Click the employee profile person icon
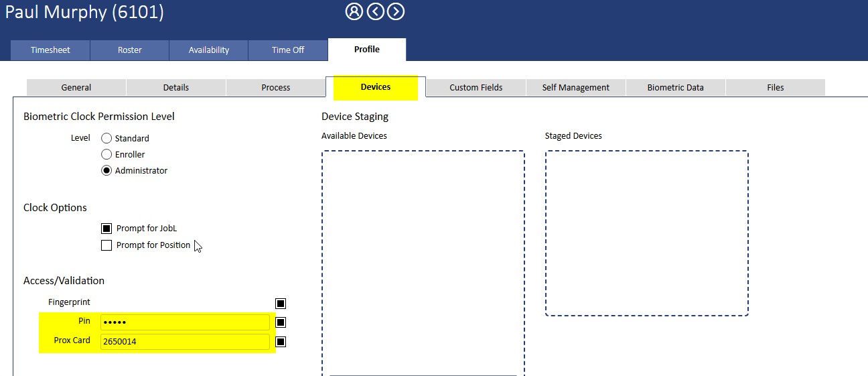 coord(354,11)
